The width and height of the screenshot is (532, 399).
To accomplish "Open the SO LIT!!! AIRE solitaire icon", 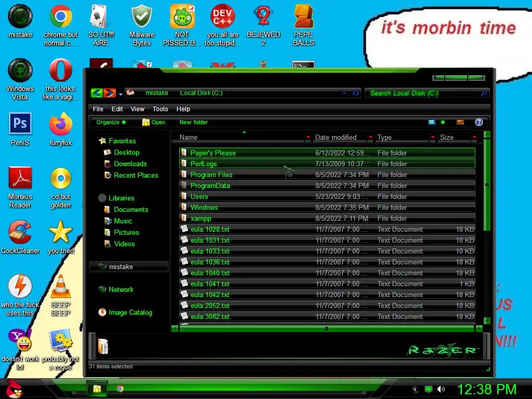I will pos(101,24).
